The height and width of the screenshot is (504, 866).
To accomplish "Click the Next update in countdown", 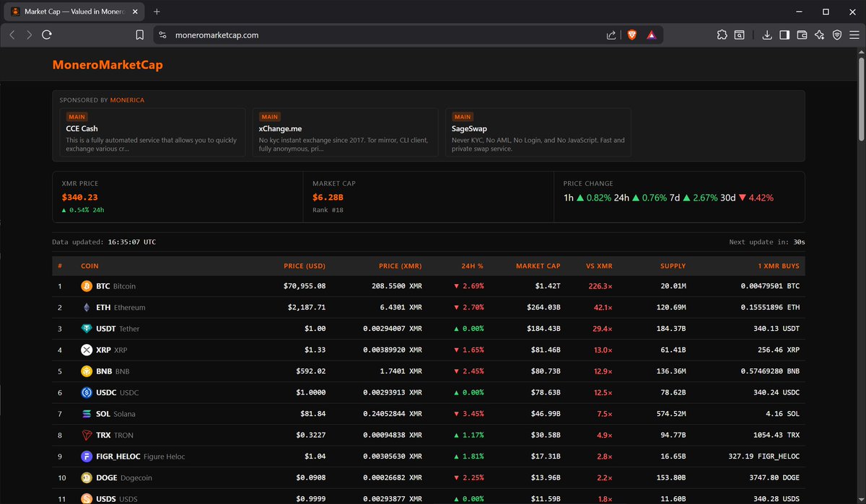I will 768,242.
